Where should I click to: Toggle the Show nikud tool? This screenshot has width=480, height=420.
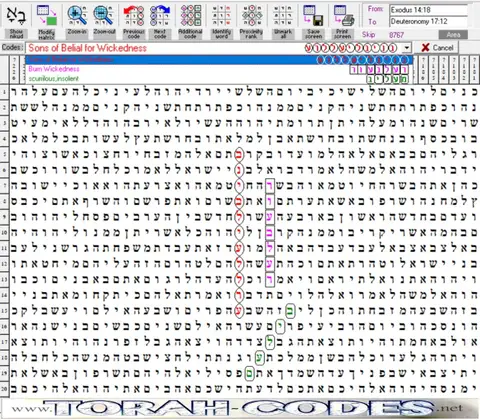coord(16,21)
